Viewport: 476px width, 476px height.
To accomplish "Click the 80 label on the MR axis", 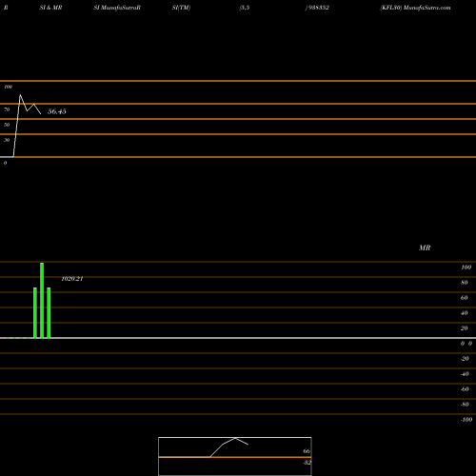I will [465, 283].
